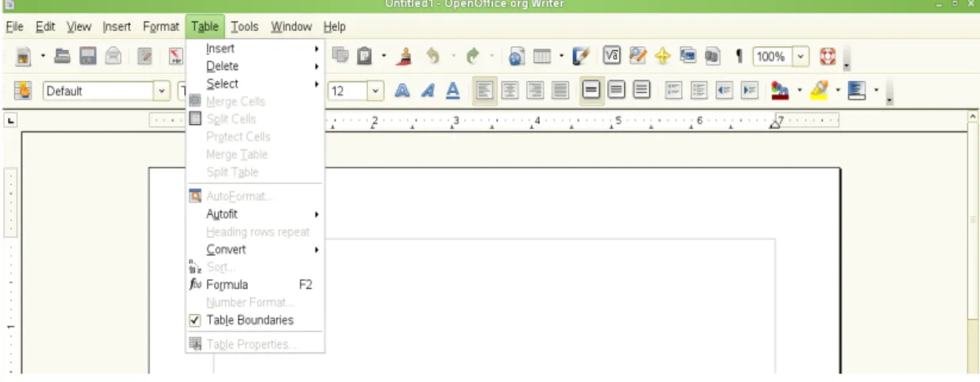Apply the Font Color swatch
This screenshot has height=382, width=980.
[782, 91]
